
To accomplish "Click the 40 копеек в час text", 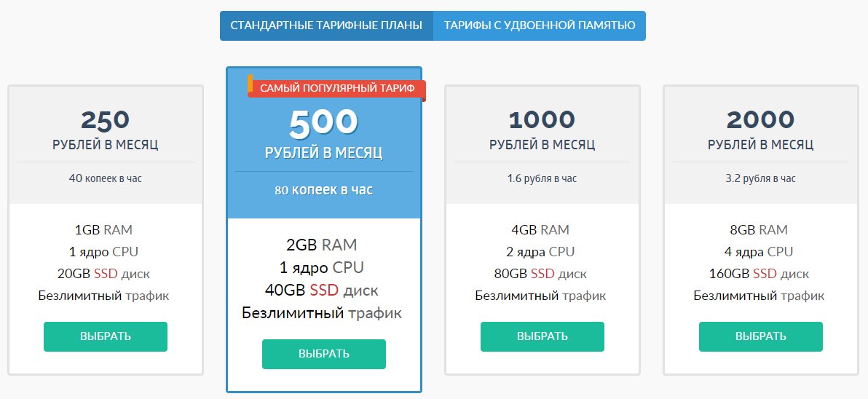I will [x=105, y=178].
